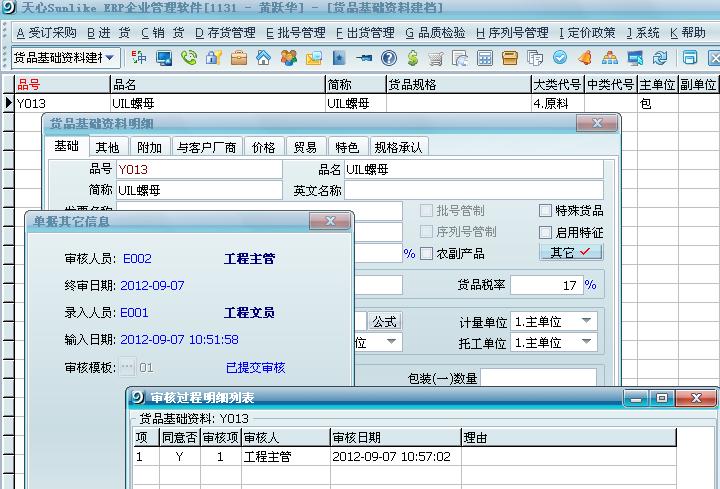720x489 pixels.
Task: Click the calculator icon in toolbar
Action: 484,58
